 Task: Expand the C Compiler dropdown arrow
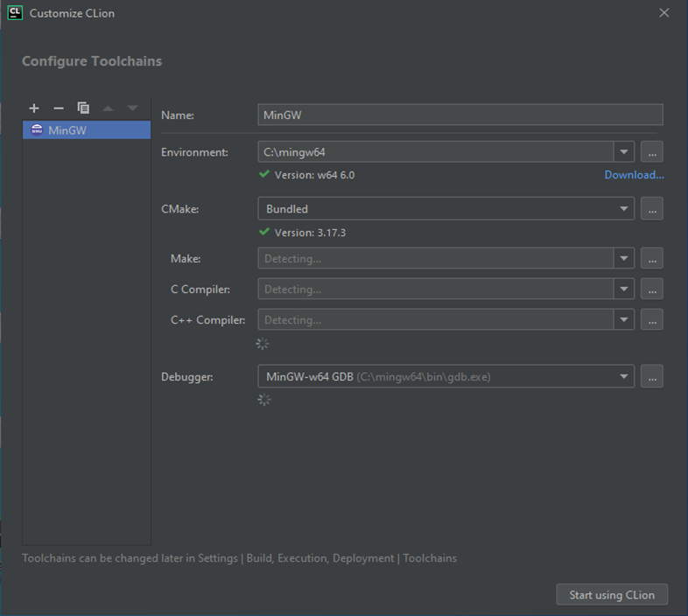pos(623,289)
